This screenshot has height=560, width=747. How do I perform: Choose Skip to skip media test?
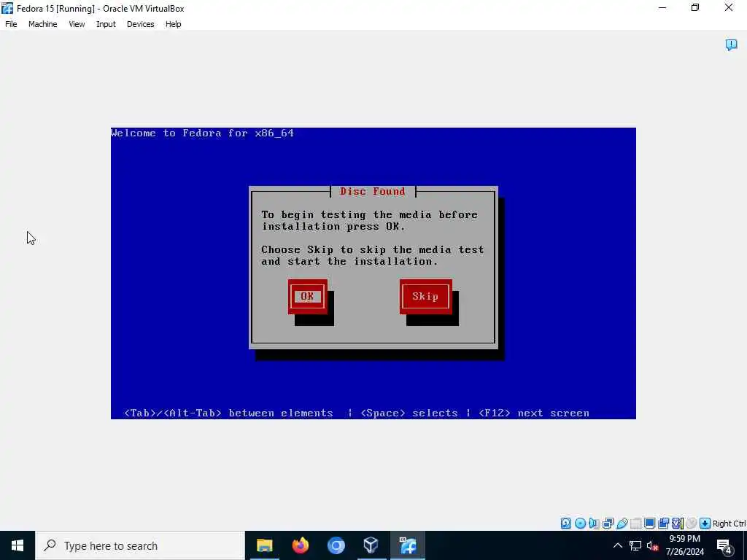pos(425,296)
